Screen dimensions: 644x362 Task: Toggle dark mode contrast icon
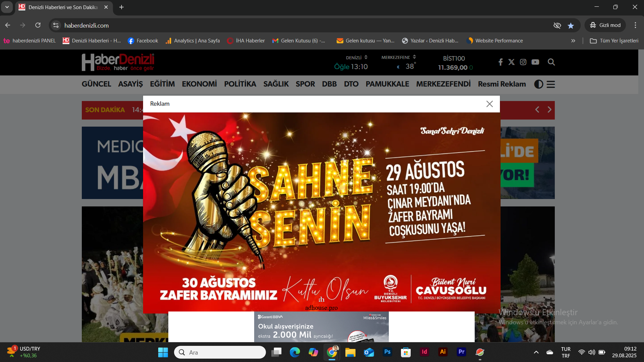click(x=539, y=84)
